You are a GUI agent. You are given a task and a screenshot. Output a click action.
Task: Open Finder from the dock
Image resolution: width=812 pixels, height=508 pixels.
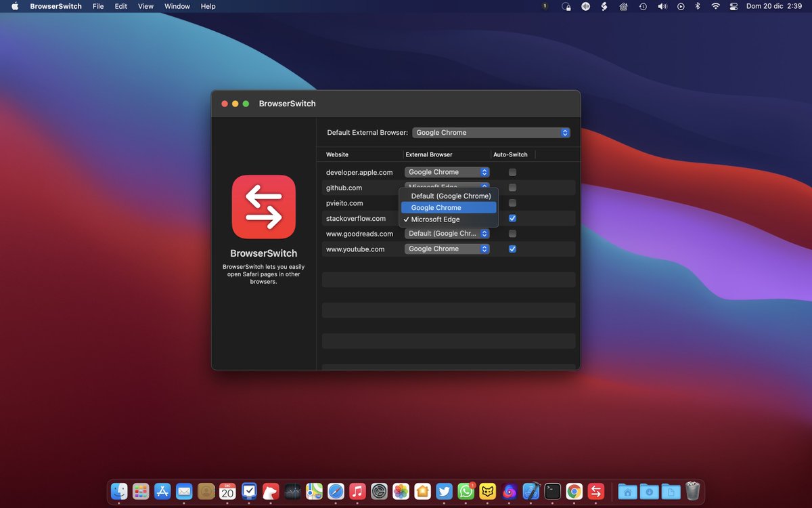click(120, 491)
